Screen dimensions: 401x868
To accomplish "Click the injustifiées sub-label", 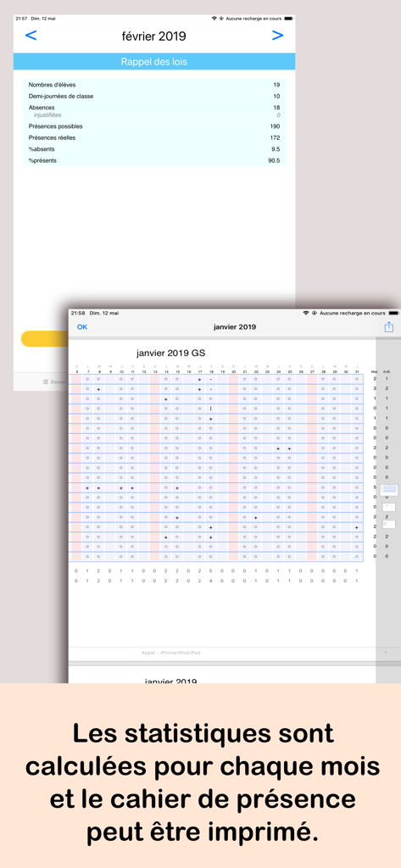I will pos(47,115).
